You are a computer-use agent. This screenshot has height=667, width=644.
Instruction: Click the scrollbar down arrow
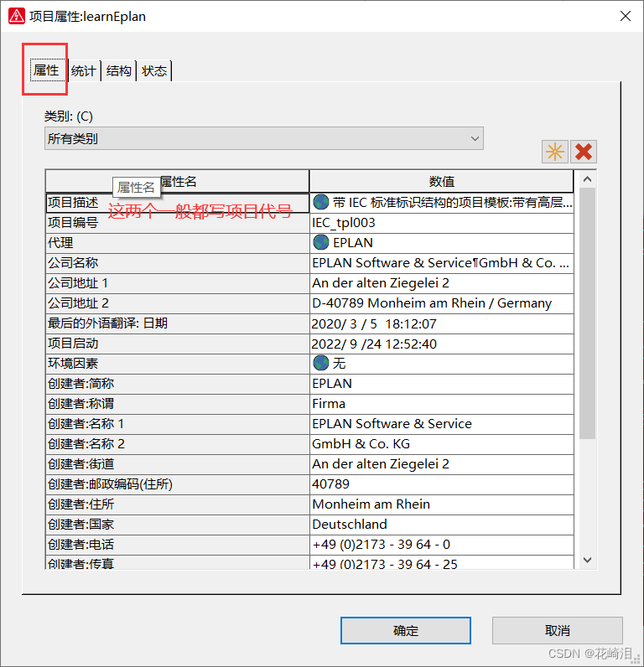coord(587,560)
